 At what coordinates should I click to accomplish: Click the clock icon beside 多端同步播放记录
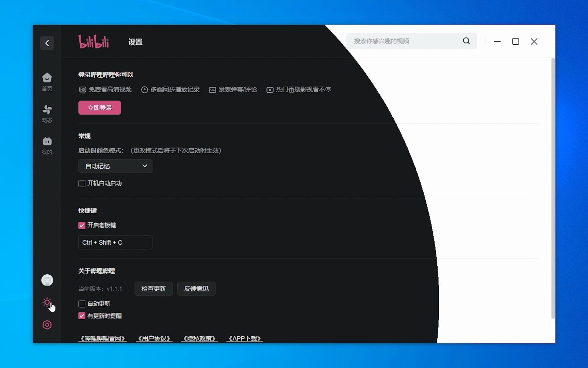[145, 90]
